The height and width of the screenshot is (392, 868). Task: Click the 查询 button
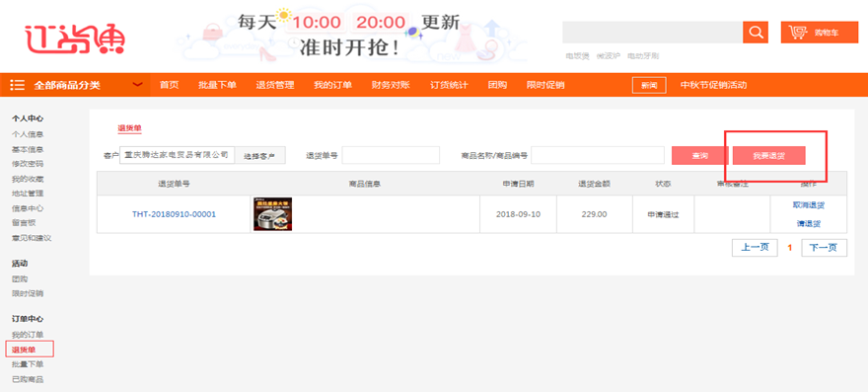pos(699,156)
